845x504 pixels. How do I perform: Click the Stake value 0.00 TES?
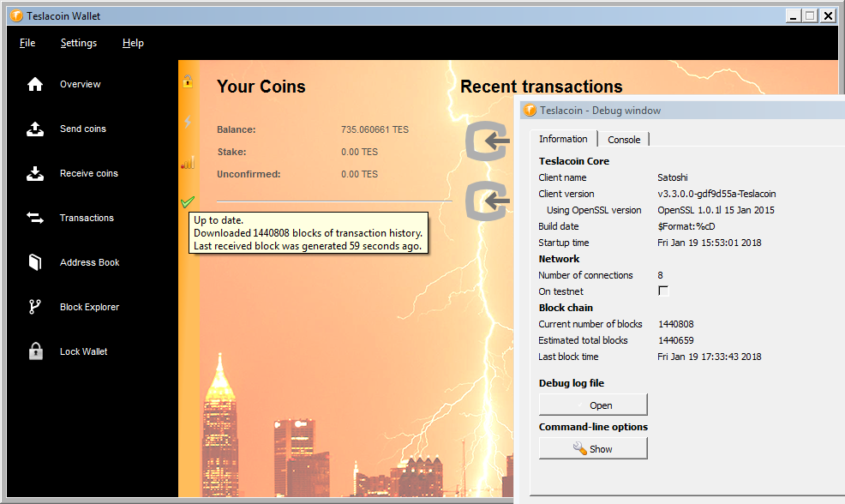point(359,152)
